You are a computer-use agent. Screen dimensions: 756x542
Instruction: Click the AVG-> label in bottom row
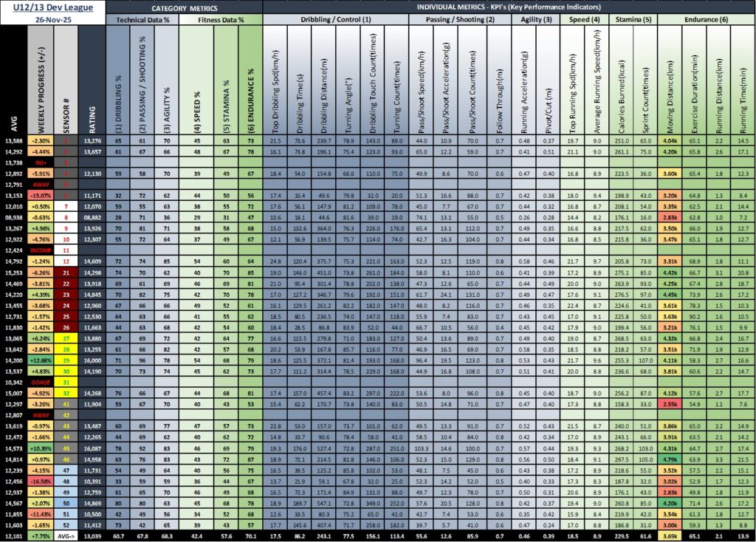[65, 535]
